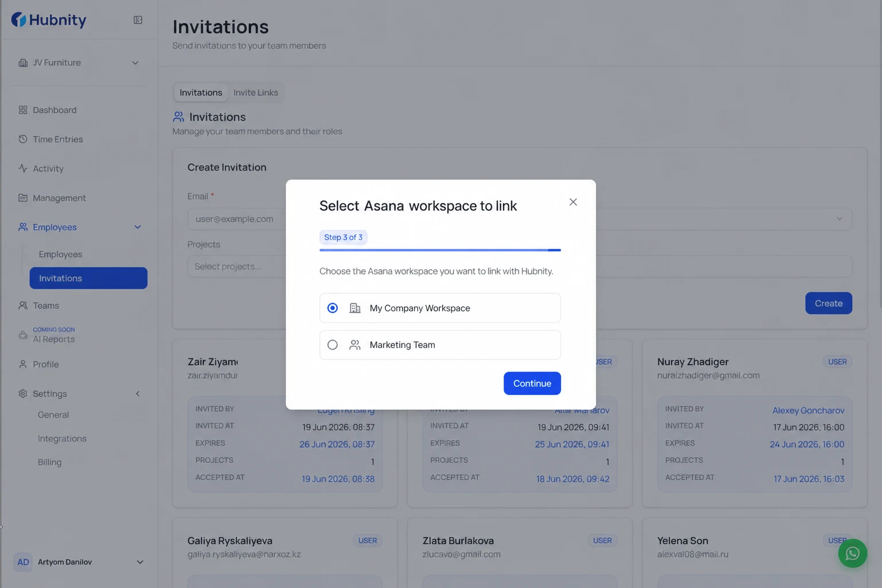Click the AI Reports lock icon

[23, 335]
